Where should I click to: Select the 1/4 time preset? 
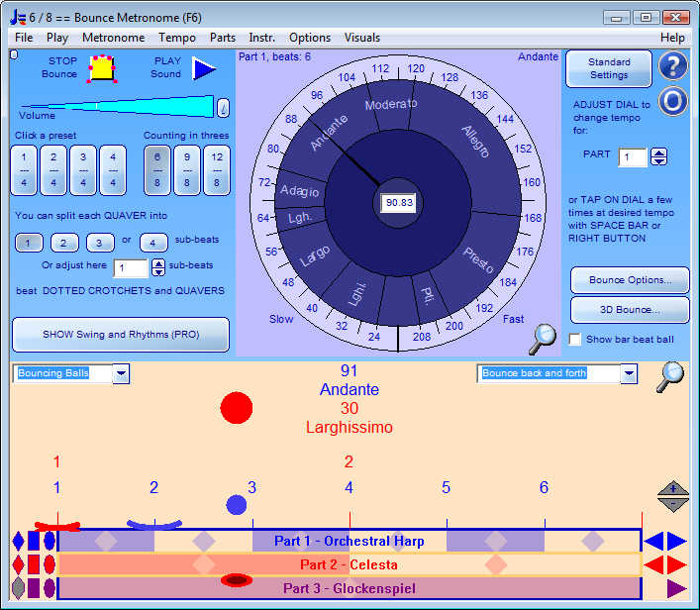click(24, 170)
